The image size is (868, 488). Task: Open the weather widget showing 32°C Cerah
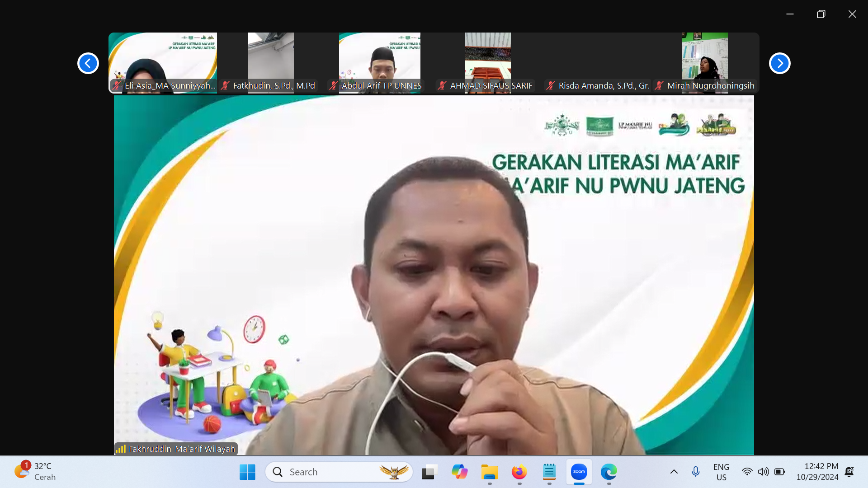35,472
